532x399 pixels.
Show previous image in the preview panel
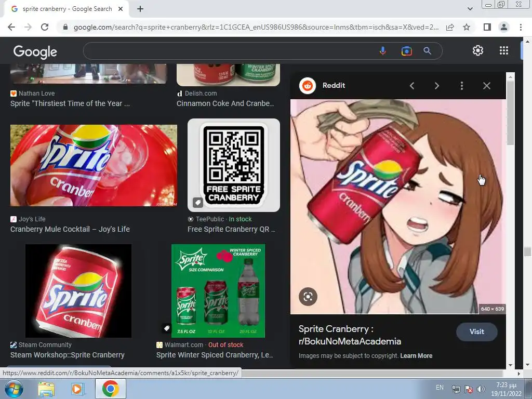[x=412, y=86]
